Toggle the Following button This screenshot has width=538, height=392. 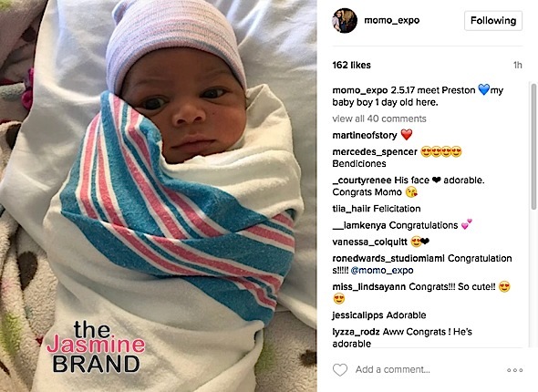(x=493, y=21)
